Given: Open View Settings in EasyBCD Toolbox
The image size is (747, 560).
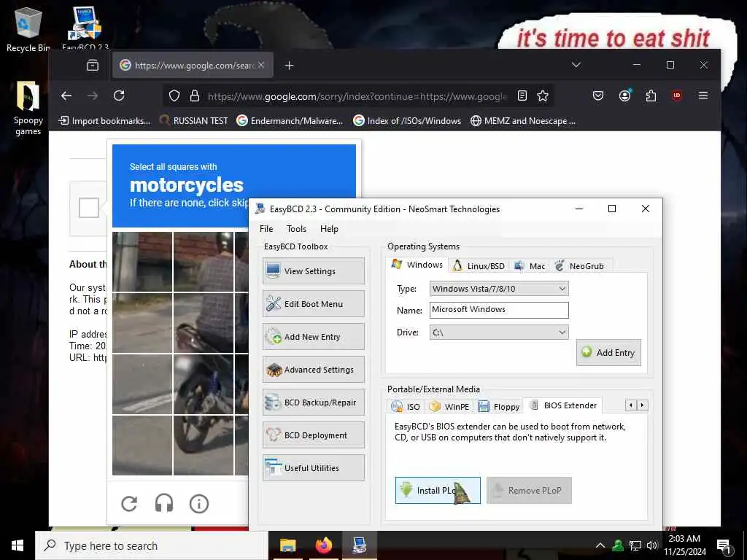Looking at the screenshot, I should (x=314, y=271).
